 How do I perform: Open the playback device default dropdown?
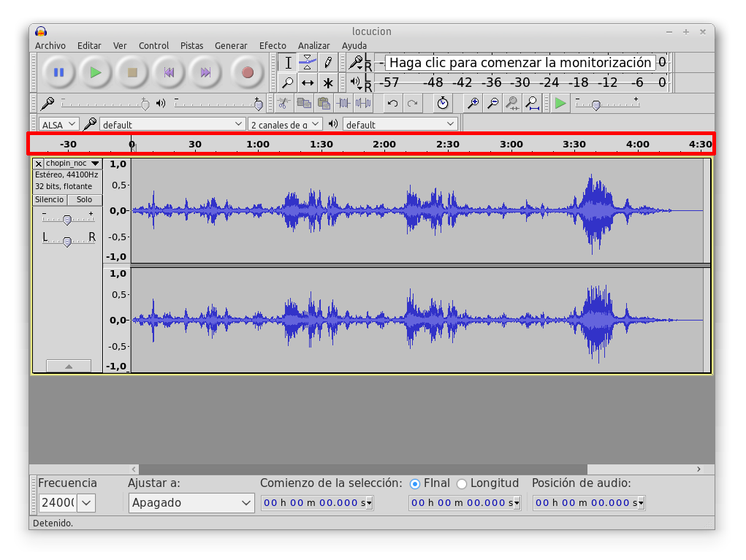pyautogui.click(x=400, y=125)
